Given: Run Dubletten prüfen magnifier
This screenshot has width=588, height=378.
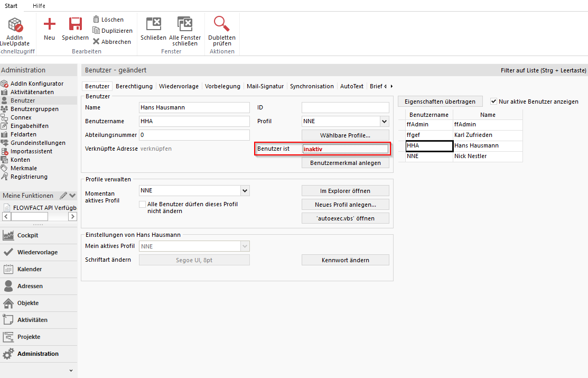Looking at the screenshot, I should [x=222, y=24].
